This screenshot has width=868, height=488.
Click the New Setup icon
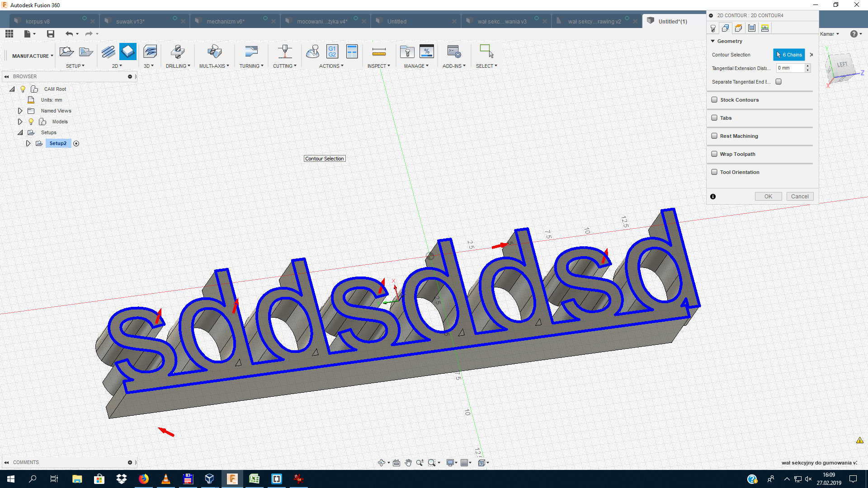(x=66, y=52)
